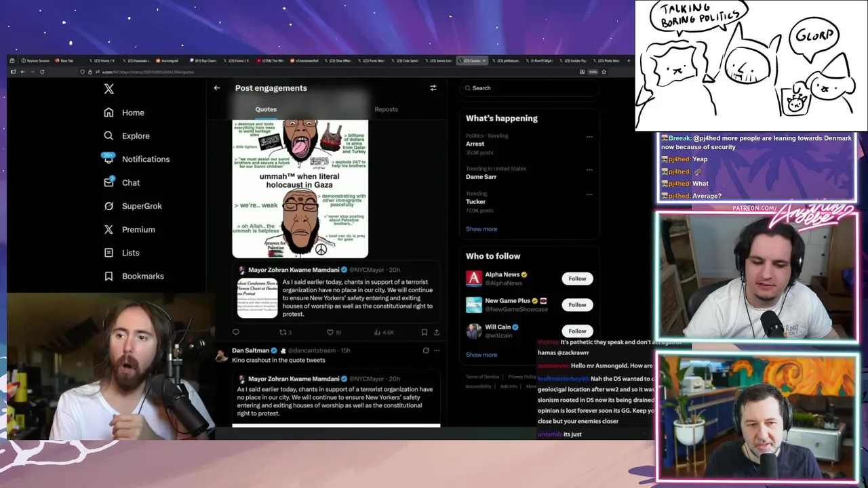Click the text "Kino crashout in the quote tweets"
This screenshot has height=488, width=868.
(279, 360)
